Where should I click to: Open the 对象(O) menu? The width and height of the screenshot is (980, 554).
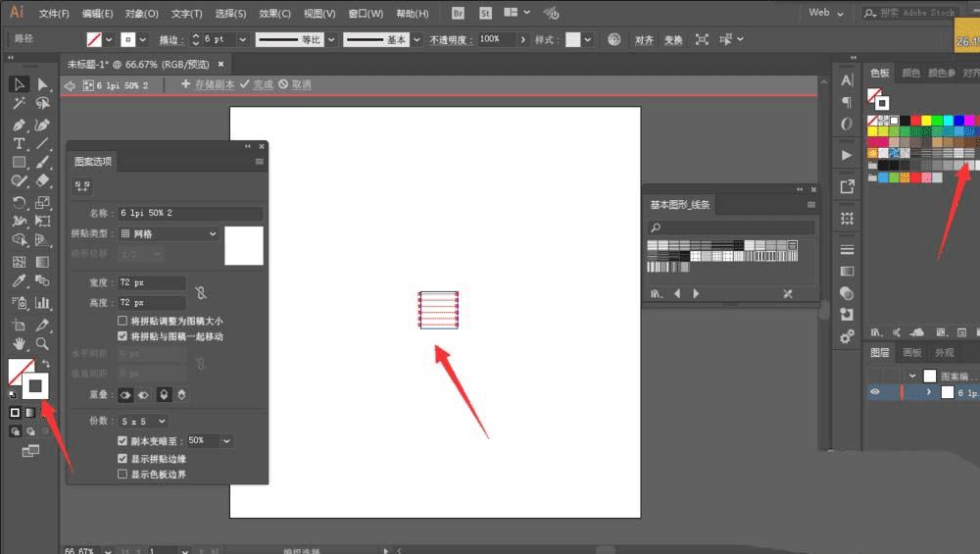(x=141, y=13)
